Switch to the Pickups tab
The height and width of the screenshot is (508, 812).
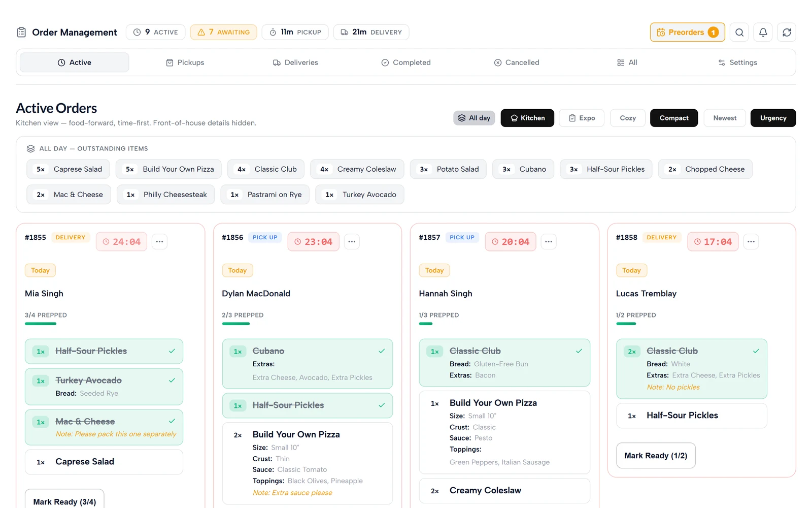pos(185,62)
